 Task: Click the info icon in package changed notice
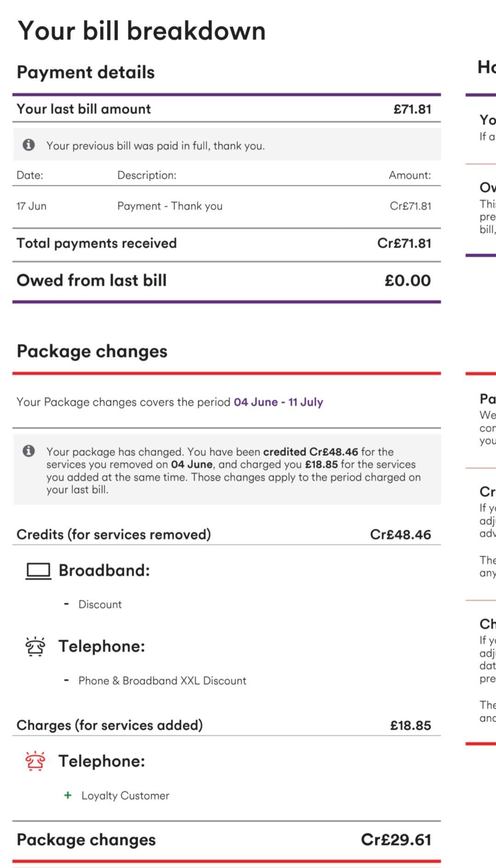(x=28, y=451)
